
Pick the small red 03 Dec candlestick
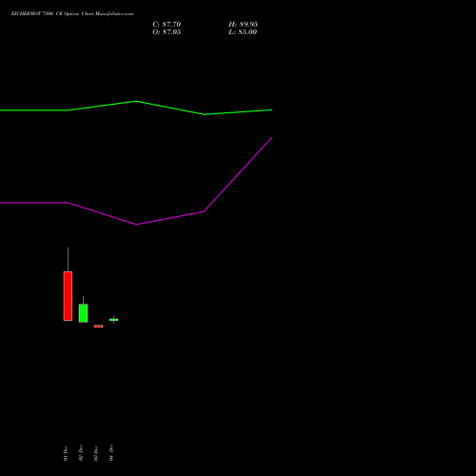click(98, 326)
